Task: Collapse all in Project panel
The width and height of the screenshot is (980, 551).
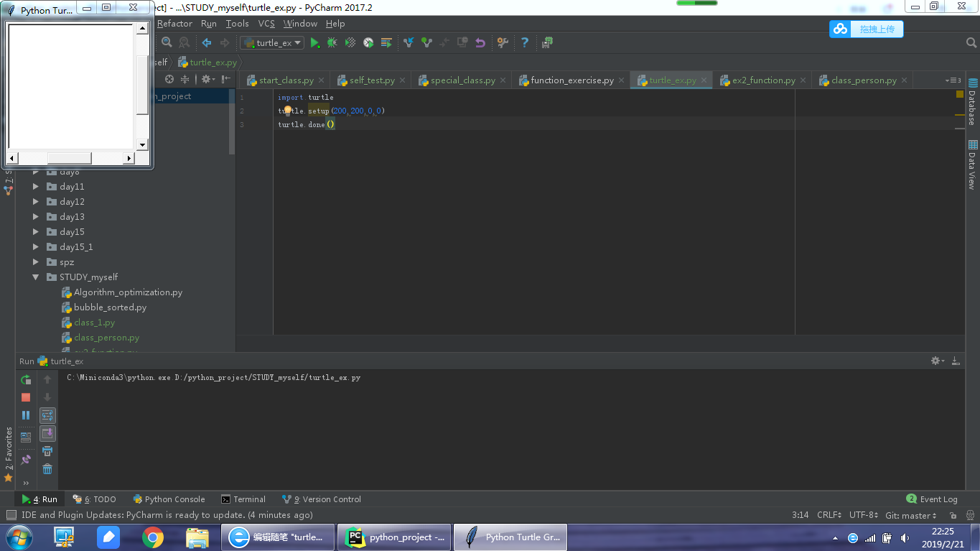Action: pyautogui.click(x=185, y=80)
